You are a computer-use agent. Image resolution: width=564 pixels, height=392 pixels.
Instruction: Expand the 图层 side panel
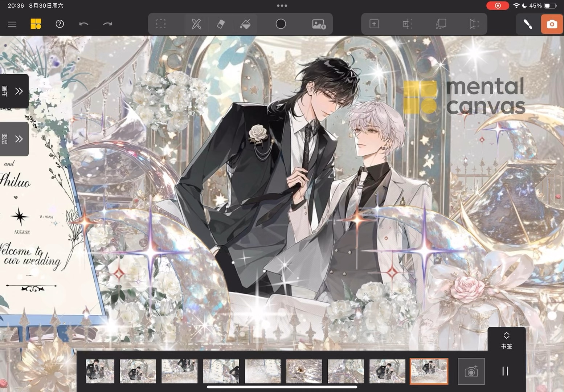click(x=14, y=139)
